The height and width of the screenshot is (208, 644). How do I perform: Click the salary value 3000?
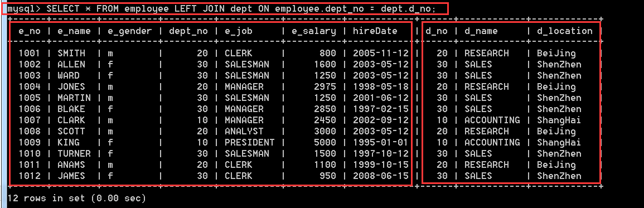(325, 131)
